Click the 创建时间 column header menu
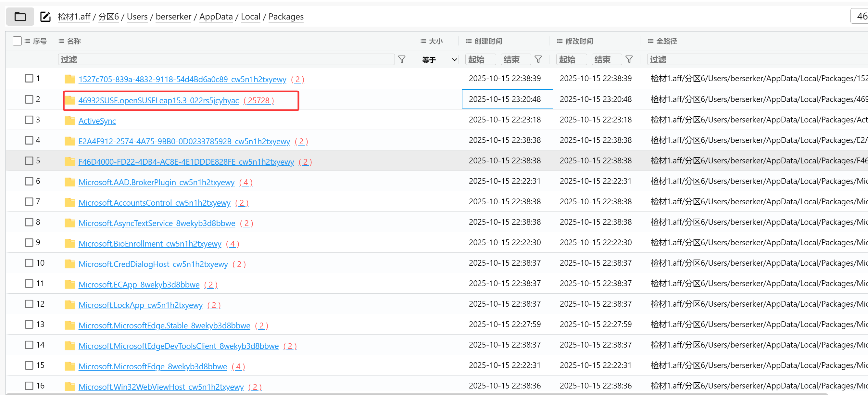Image resolution: width=868 pixels, height=395 pixels. tap(468, 41)
